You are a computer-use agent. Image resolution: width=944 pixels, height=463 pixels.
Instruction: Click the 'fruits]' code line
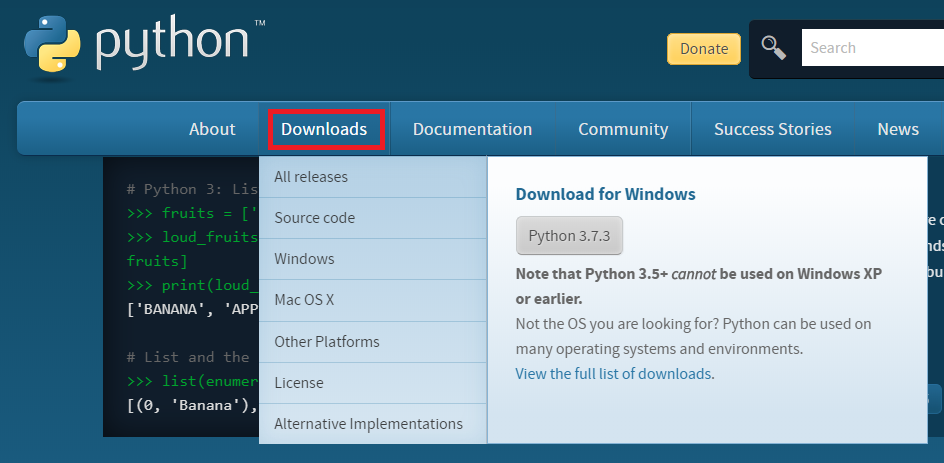pyautogui.click(x=157, y=261)
